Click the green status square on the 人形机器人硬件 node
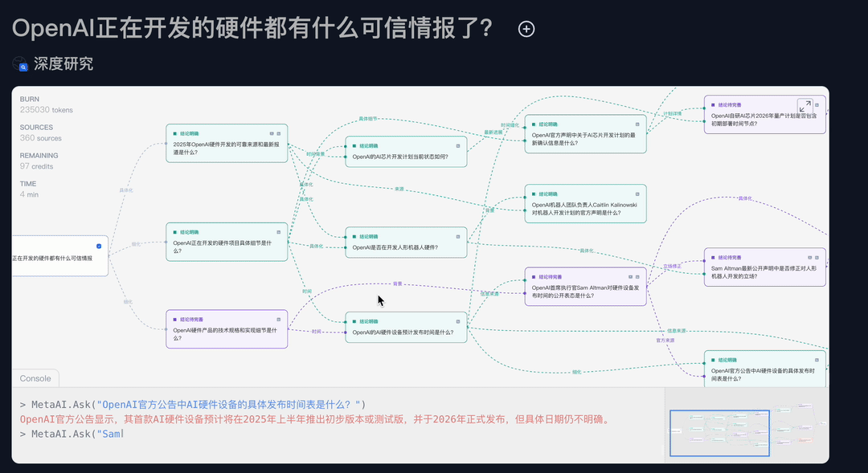The height and width of the screenshot is (473, 868). click(354, 237)
